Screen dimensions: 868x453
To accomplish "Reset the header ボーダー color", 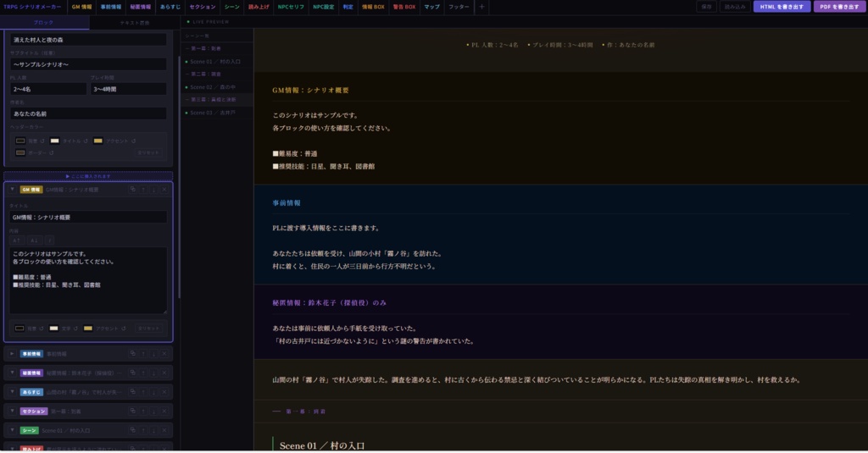I will click(52, 152).
